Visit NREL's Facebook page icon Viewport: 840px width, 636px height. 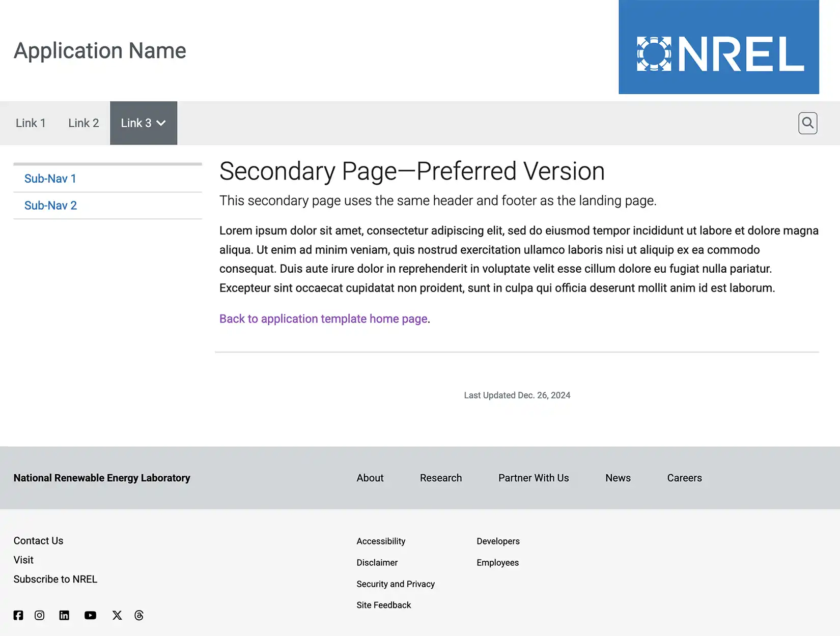(18, 615)
